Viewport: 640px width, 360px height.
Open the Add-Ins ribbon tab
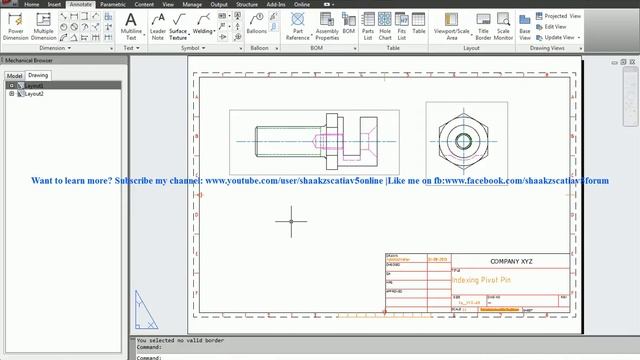click(x=276, y=4)
